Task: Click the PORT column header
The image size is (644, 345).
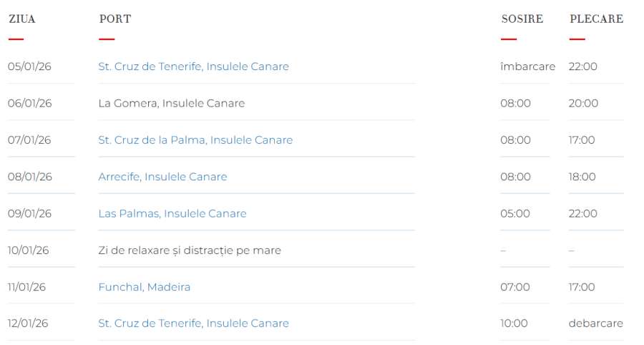Action: (115, 19)
